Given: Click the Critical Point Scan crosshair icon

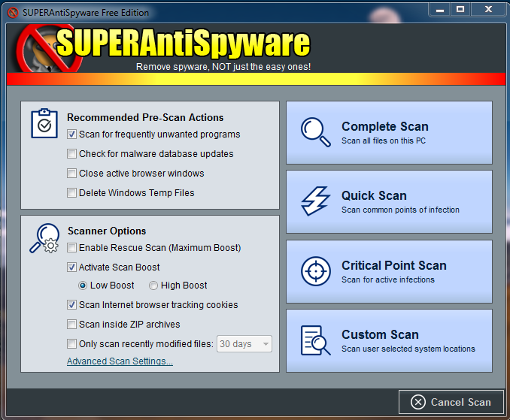Looking at the screenshot, I should coord(315,271).
